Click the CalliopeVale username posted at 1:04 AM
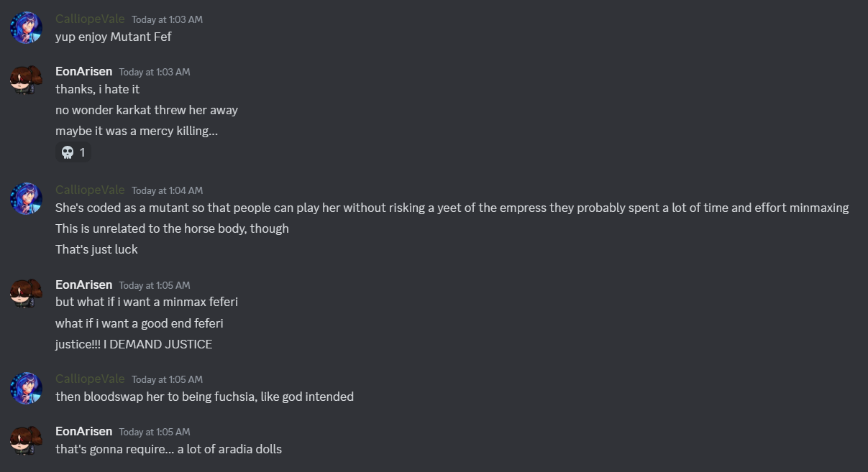 [90, 190]
